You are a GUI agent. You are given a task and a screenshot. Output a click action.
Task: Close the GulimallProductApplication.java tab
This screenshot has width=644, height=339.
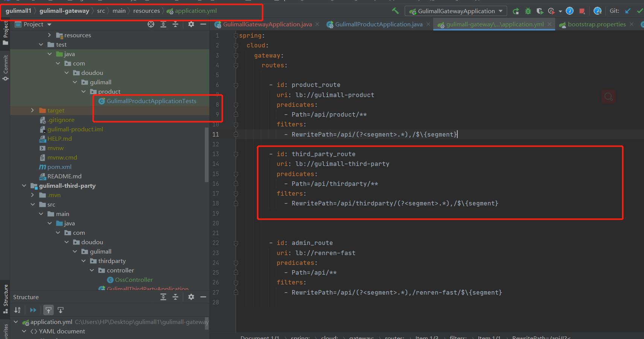(x=428, y=24)
